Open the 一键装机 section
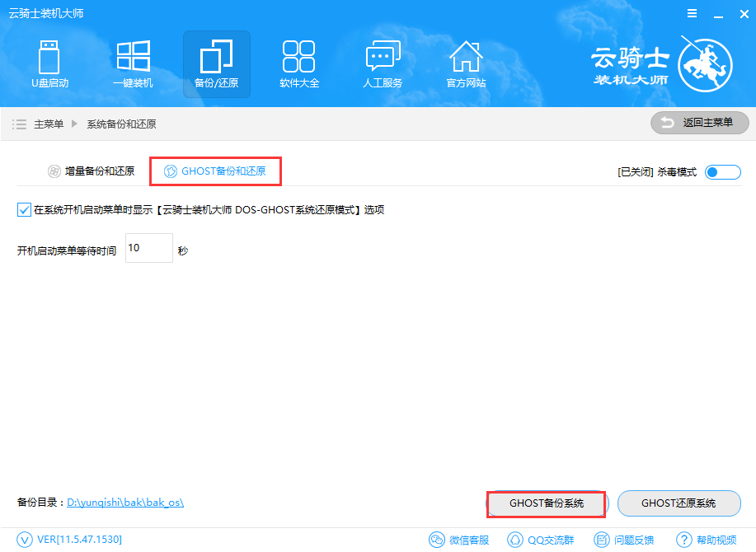Screen dimensions: 756x552 [x=133, y=64]
